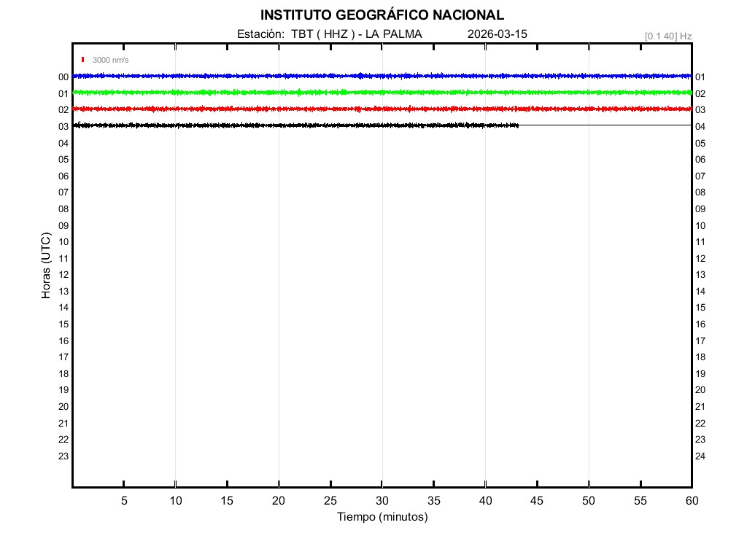747x560 pixels.
Task: Click hour label 24 on the right axis
Action: point(700,456)
